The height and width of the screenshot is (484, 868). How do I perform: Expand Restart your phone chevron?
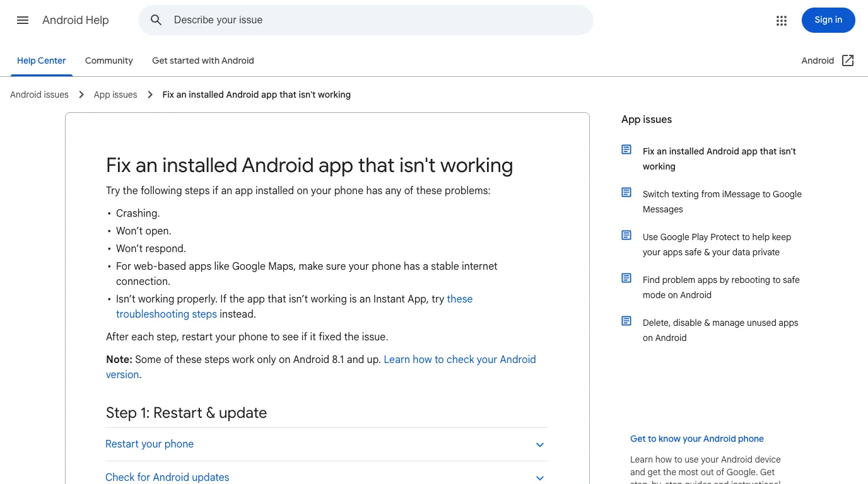(540, 445)
